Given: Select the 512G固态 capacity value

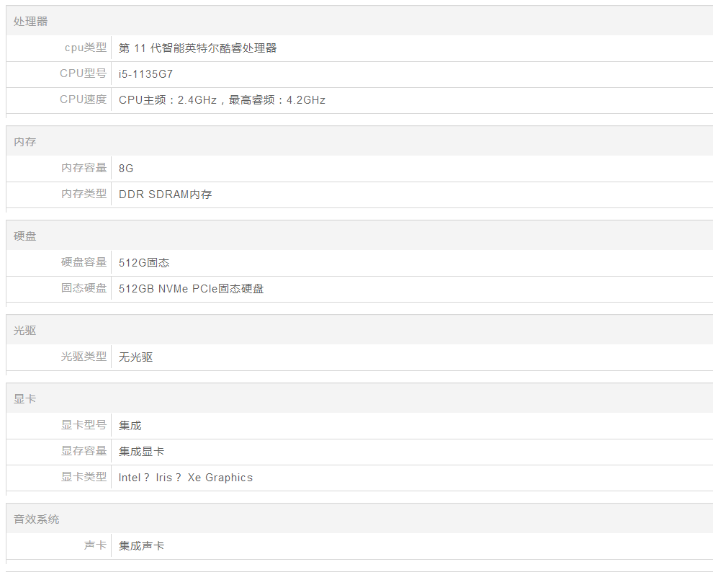Looking at the screenshot, I should click(144, 263).
